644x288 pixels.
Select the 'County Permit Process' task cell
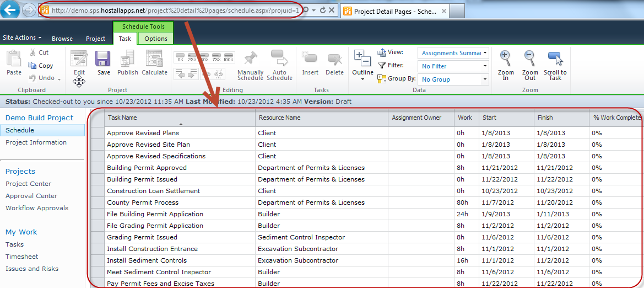point(180,202)
